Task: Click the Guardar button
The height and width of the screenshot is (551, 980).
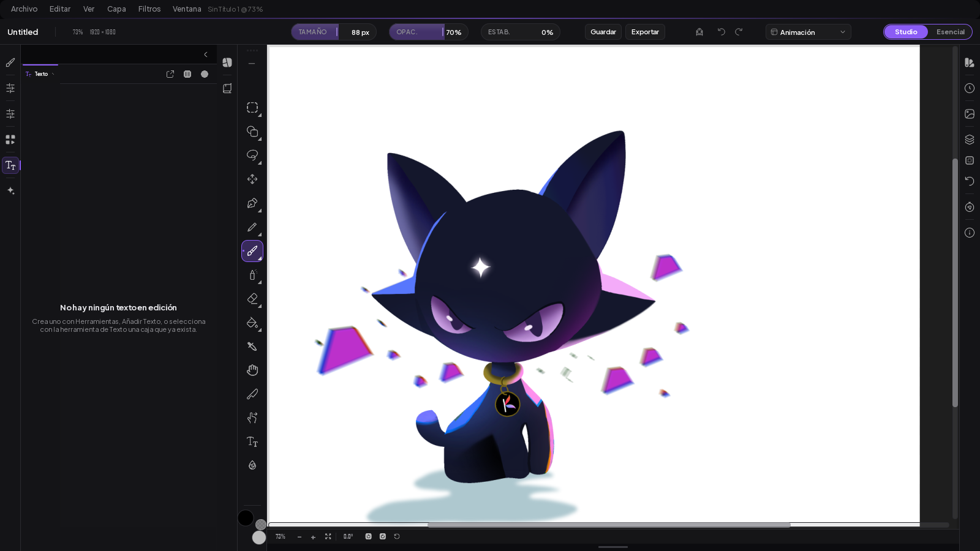Action: (x=603, y=32)
